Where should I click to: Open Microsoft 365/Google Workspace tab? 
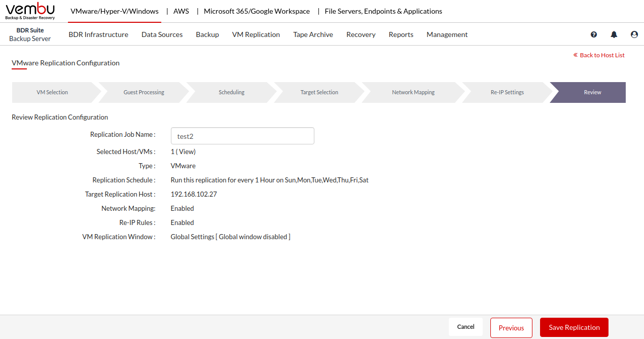click(257, 11)
